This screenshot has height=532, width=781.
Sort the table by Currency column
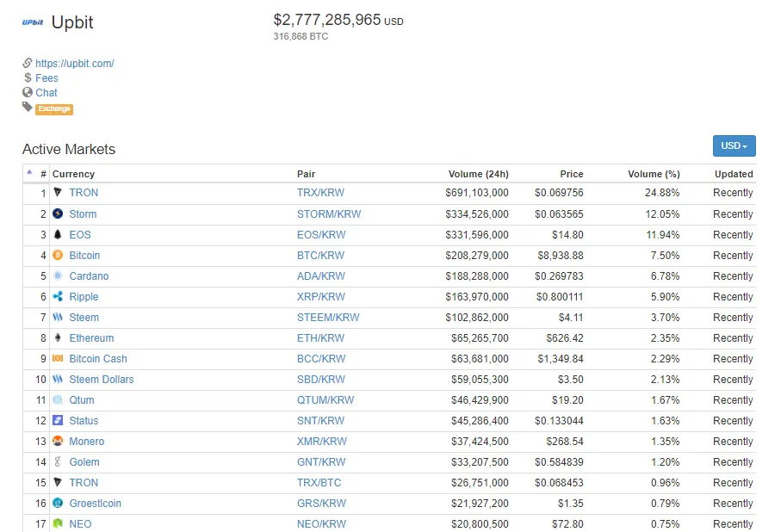[73, 174]
